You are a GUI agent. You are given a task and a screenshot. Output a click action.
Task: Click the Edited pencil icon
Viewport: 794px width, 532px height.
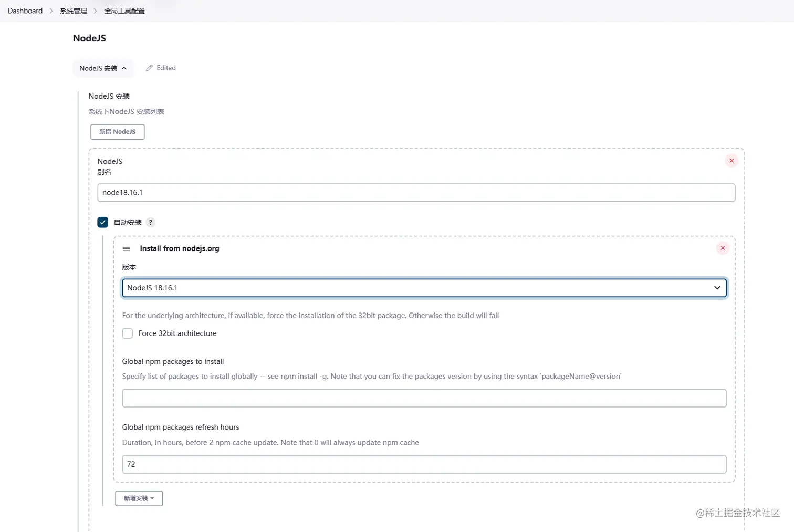[x=149, y=68]
